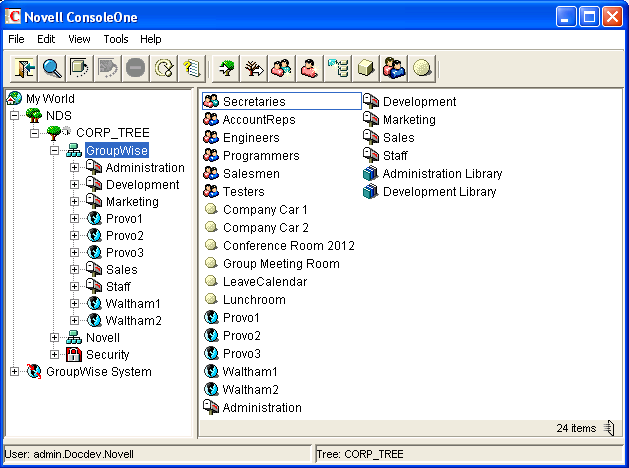Click the Refresh circular arrow icon
Image resolution: width=629 pixels, height=468 pixels.
[164, 68]
